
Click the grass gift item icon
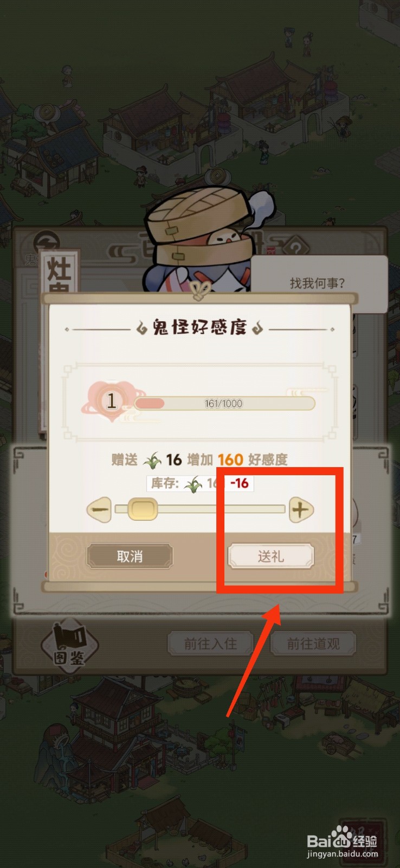153,460
